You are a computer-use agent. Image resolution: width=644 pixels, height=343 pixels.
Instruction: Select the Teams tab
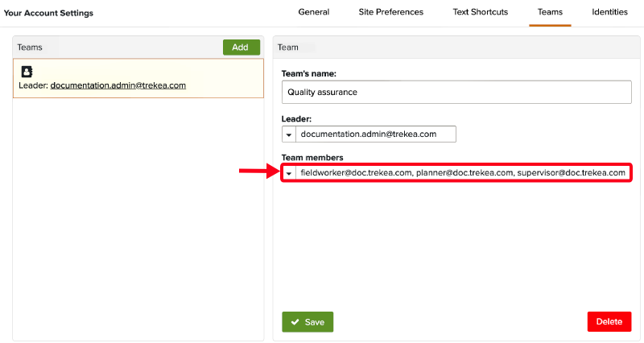coord(550,13)
